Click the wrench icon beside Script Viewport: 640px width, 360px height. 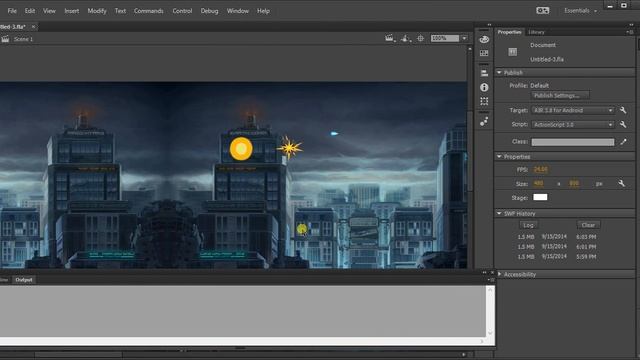(623, 124)
